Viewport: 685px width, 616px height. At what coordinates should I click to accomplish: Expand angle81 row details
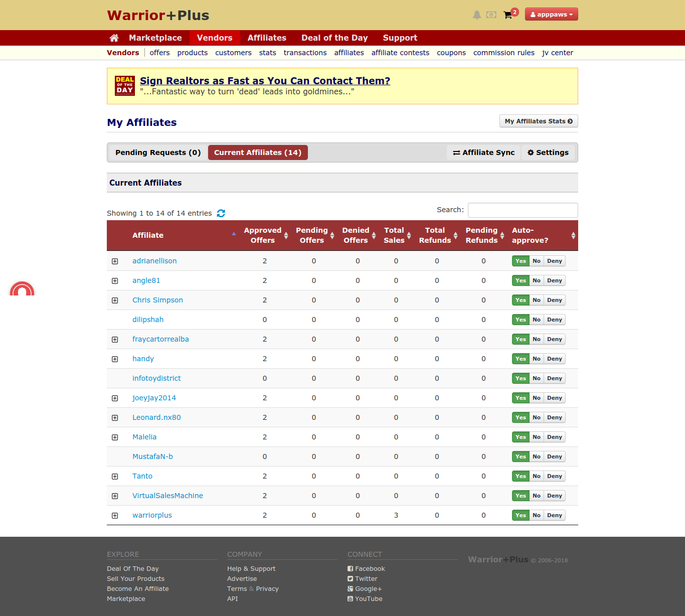click(x=115, y=281)
